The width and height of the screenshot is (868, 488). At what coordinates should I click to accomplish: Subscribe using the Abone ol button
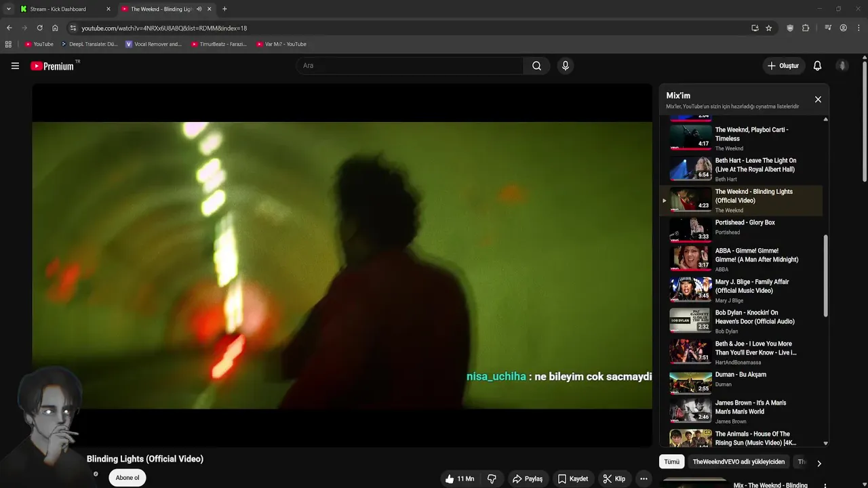coord(127,478)
